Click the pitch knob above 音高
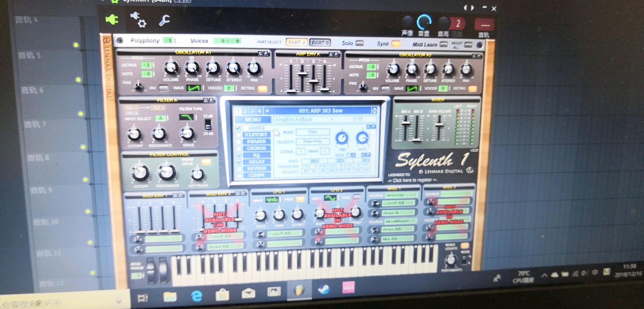This screenshot has height=309, width=644. pos(443,23)
